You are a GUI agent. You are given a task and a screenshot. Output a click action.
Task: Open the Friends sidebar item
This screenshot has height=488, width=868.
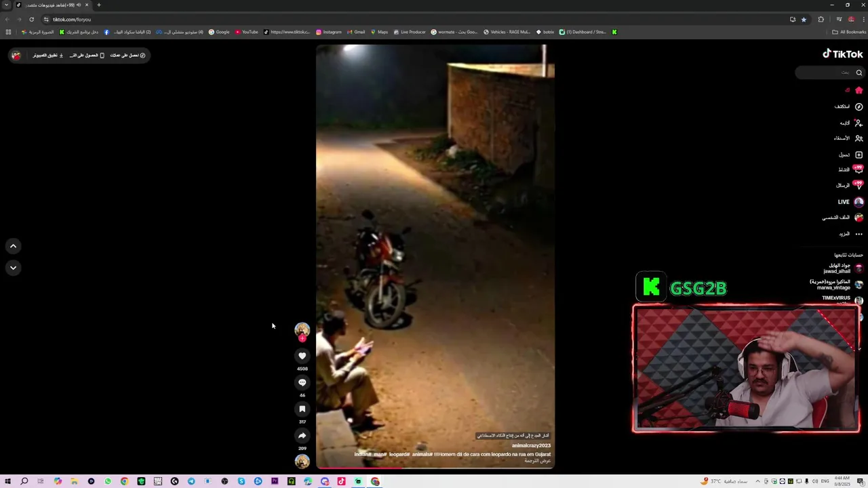848,138
